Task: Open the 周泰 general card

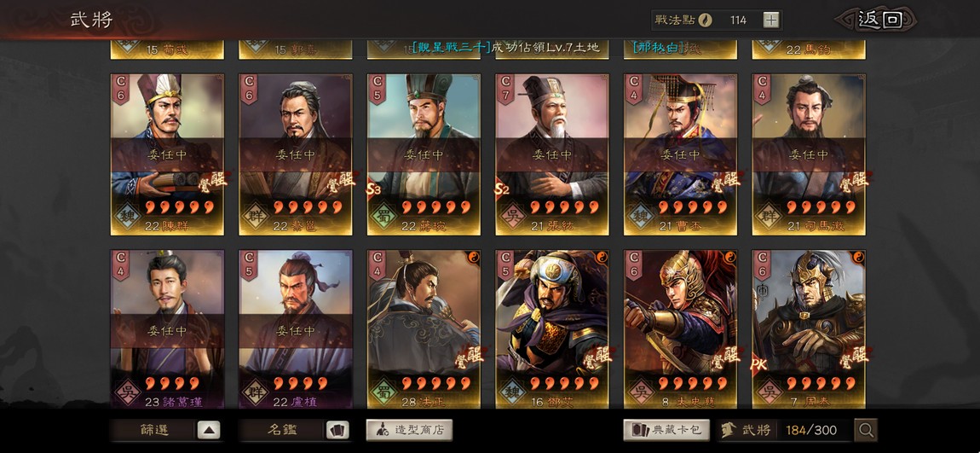Action: [x=809, y=329]
